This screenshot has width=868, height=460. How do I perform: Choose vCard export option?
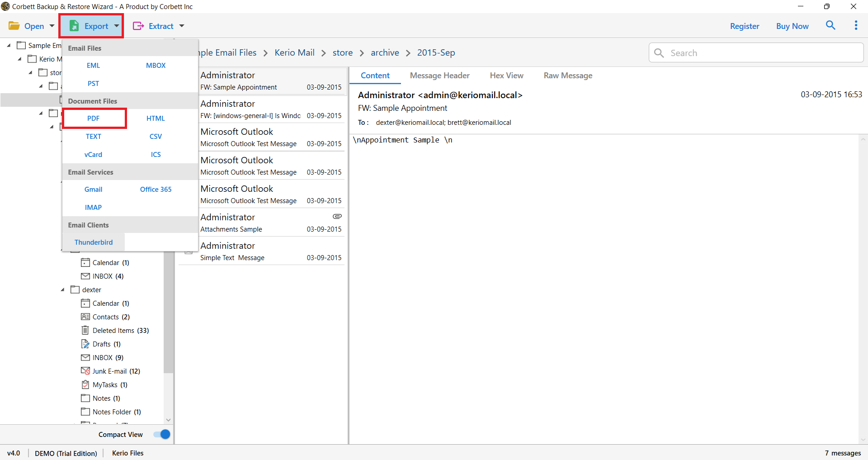94,154
